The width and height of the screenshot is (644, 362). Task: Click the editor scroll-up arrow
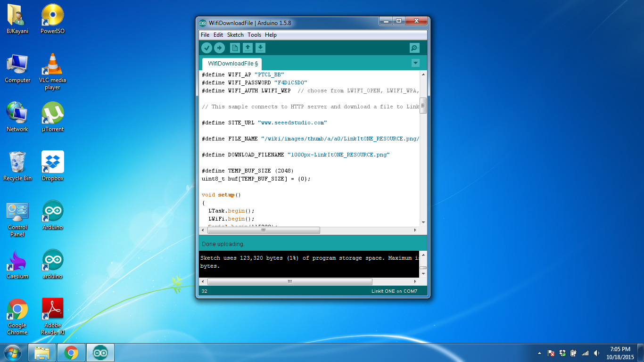click(423, 74)
